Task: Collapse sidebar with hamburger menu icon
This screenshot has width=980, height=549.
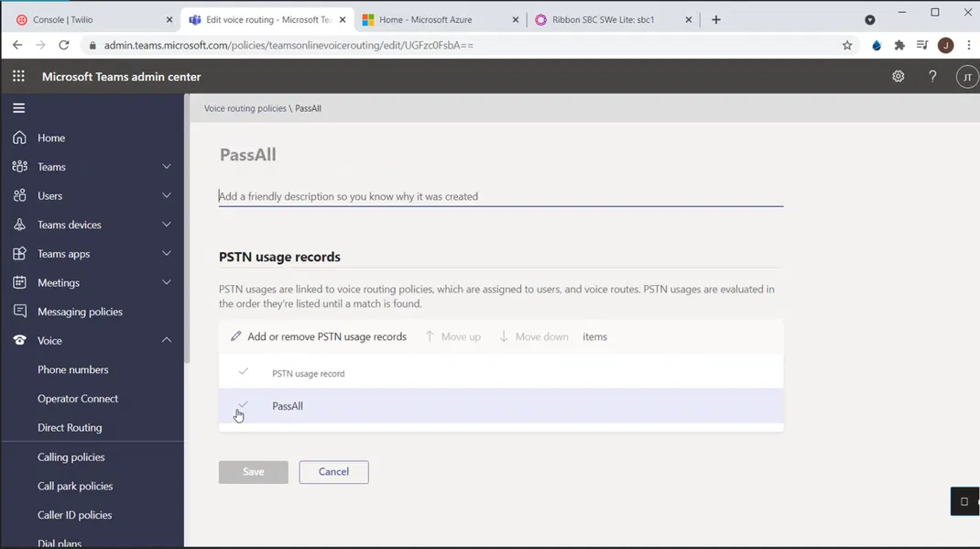Action: [x=18, y=108]
